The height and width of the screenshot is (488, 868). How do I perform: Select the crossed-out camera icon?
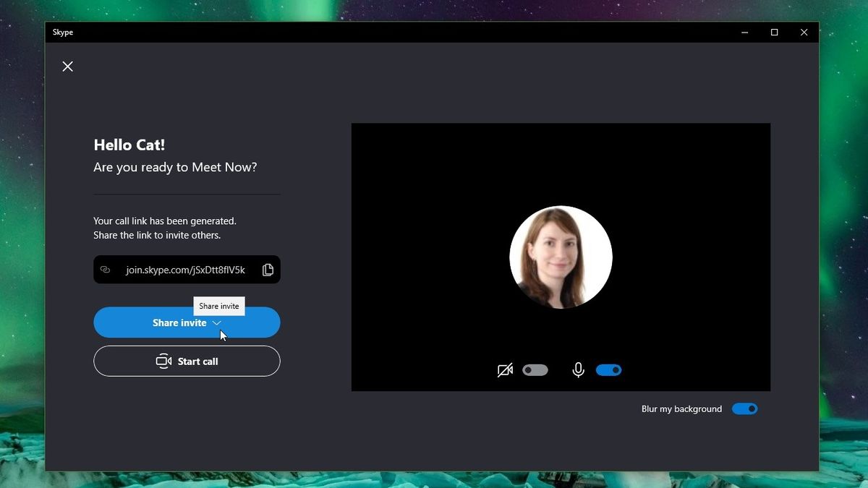505,369
